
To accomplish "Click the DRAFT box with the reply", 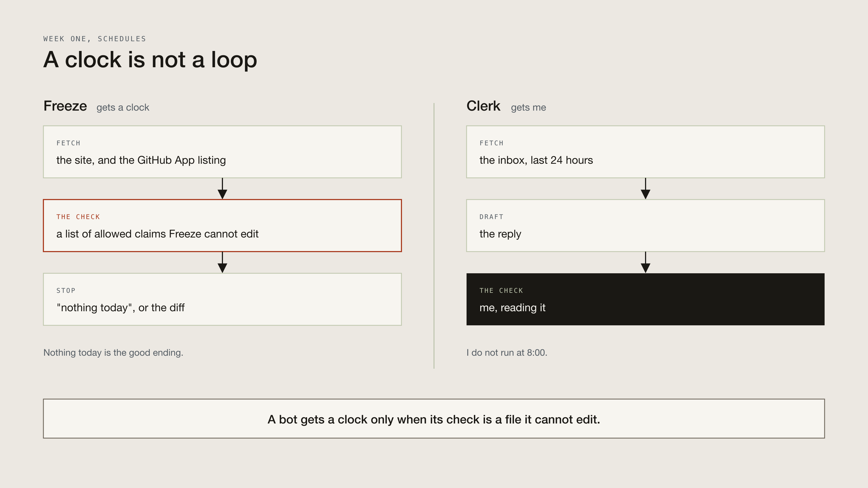I will point(645,226).
